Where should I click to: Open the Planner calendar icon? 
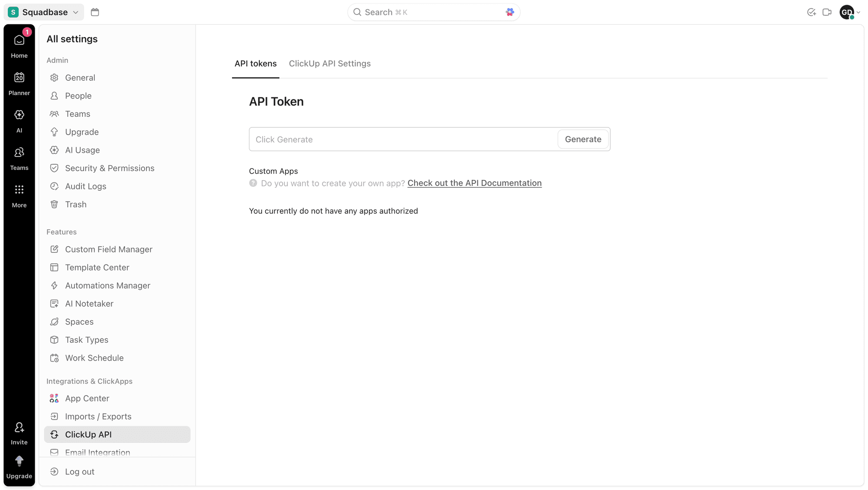(x=19, y=77)
